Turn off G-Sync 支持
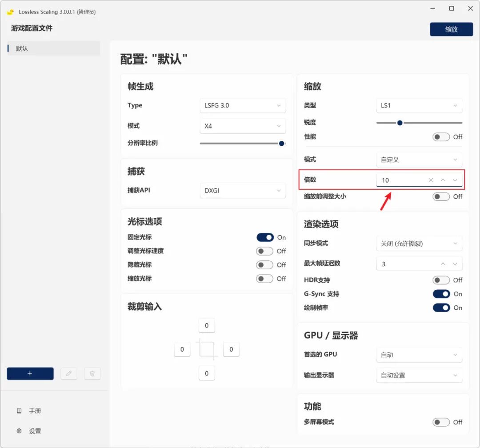 tap(441, 294)
